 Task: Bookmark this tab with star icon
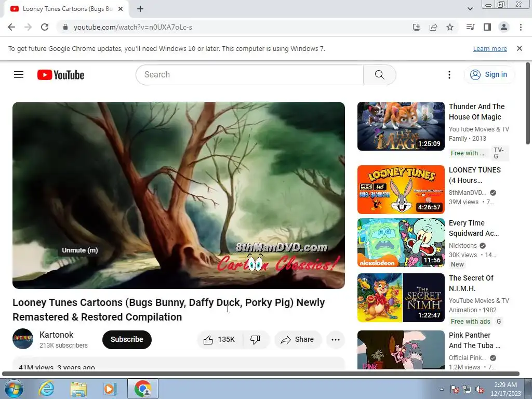(450, 27)
